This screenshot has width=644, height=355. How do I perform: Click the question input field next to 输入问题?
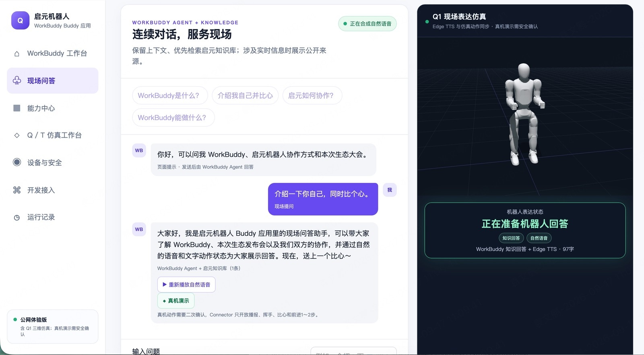tap(353, 351)
